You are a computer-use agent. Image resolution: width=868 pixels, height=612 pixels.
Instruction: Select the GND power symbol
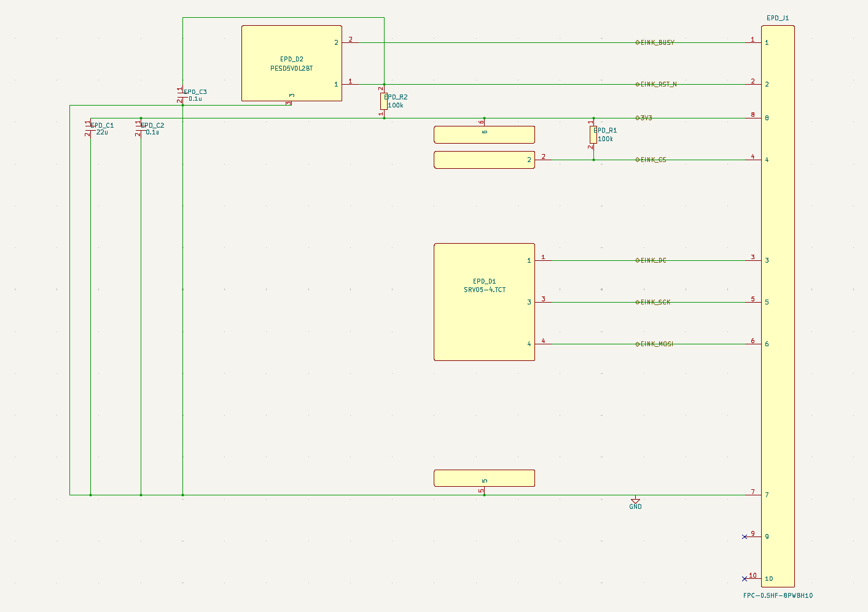635,503
